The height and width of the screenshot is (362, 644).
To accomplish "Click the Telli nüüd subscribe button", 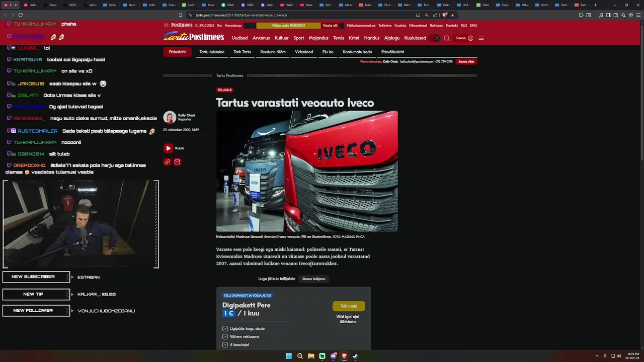I will [349, 306].
